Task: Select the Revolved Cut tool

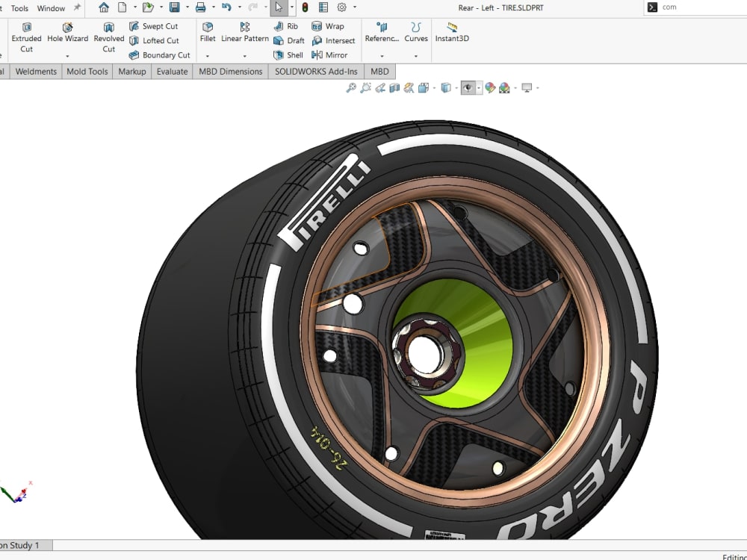Action: [x=108, y=37]
